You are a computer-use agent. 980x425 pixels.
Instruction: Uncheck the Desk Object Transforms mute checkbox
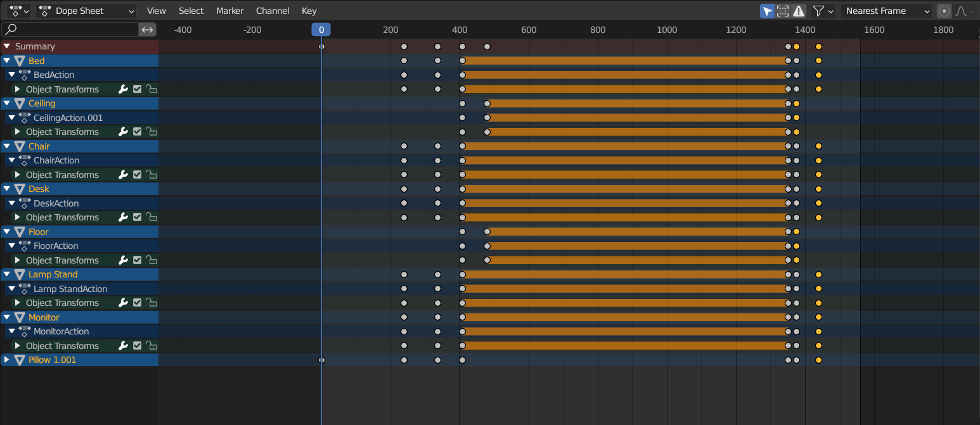137,217
